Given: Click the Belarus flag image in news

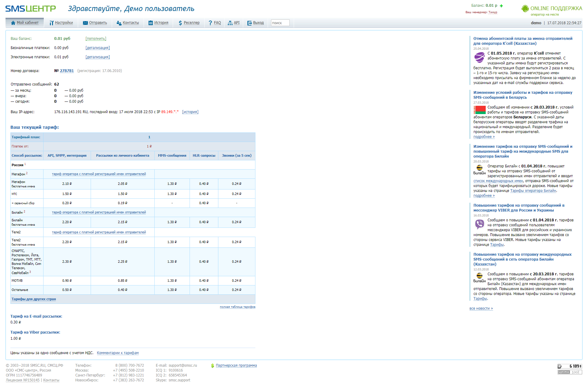Looking at the screenshot, I should tap(480, 110).
